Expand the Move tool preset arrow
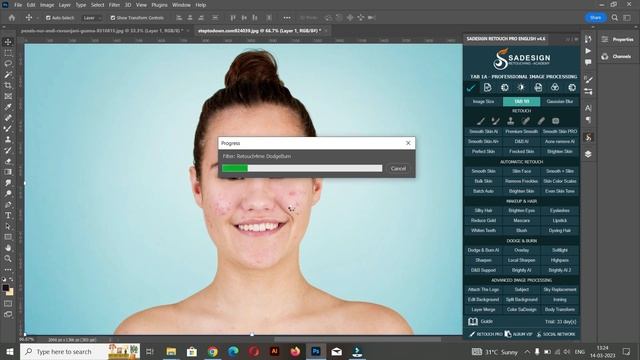 click(x=37, y=18)
